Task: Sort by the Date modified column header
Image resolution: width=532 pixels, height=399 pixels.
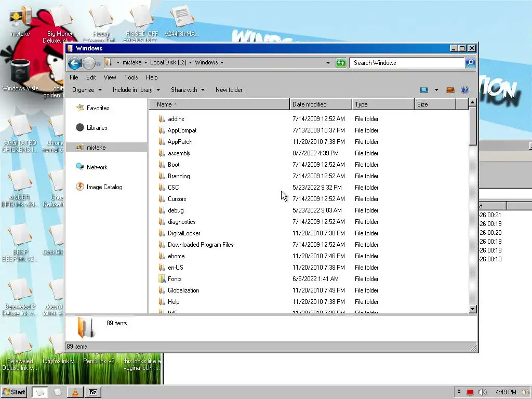Action: pos(321,104)
